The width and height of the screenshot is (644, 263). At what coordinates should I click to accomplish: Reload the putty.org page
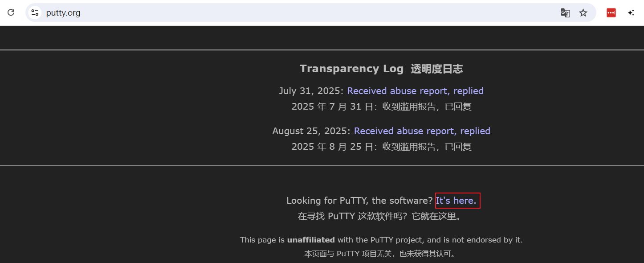pyautogui.click(x=11, y=12)
